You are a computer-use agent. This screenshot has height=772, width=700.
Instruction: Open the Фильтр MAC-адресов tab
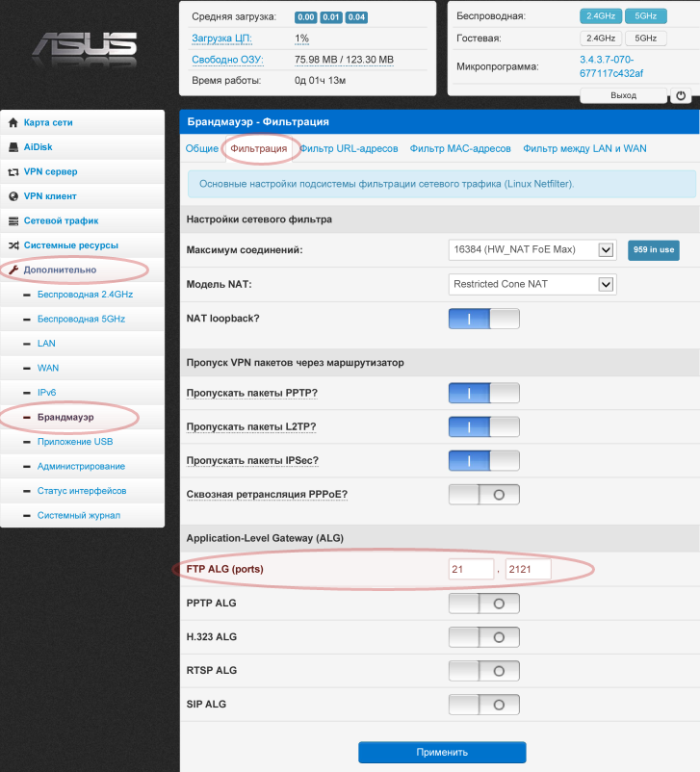point(459,149)
